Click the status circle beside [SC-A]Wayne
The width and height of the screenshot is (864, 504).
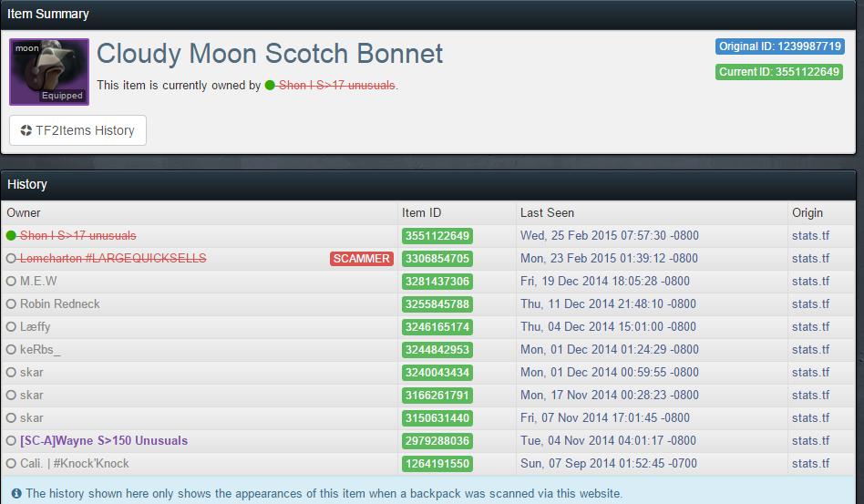tap(11, 440)
